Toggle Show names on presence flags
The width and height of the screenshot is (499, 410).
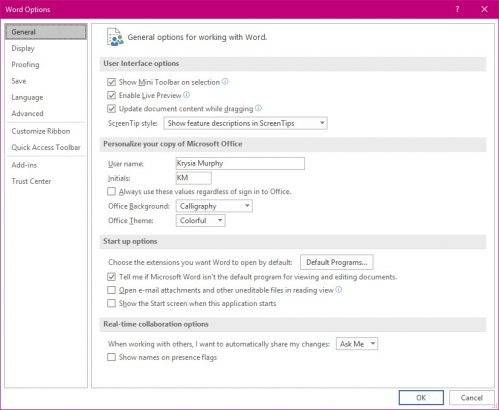pyautogui.click(x=111, y=357)
